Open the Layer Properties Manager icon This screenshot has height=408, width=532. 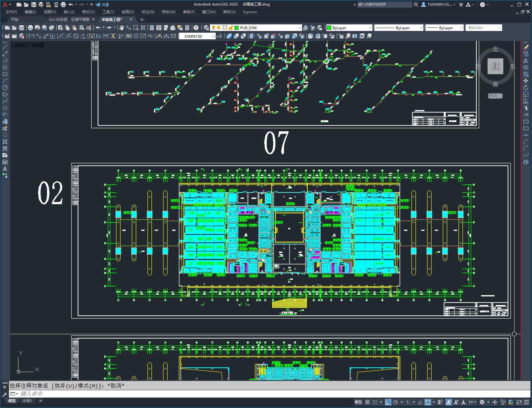pyautogui.click(x=206, y=28)
